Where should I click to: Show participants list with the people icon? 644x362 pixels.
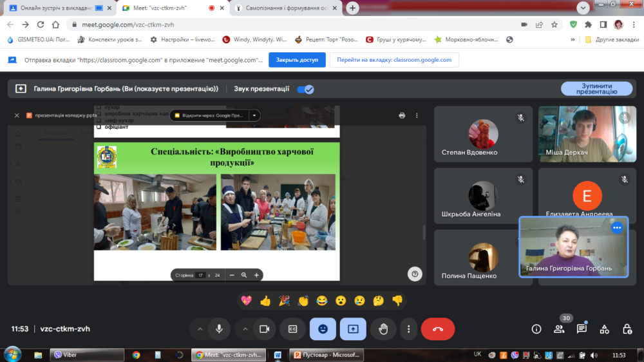point(559,329)
